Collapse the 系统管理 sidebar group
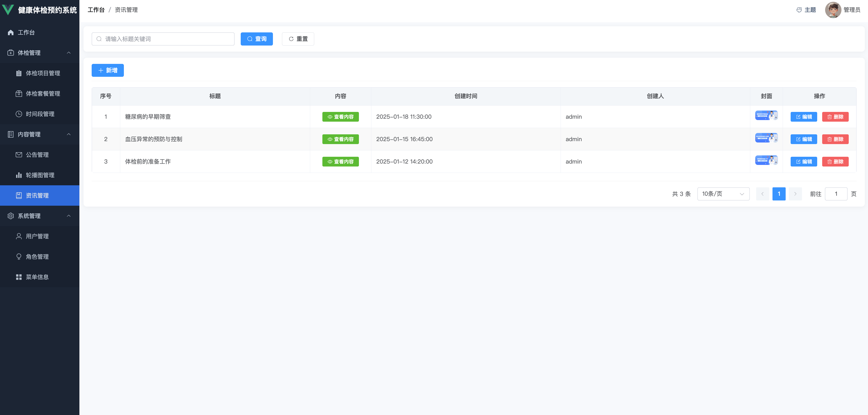 (x=69, y=216)
